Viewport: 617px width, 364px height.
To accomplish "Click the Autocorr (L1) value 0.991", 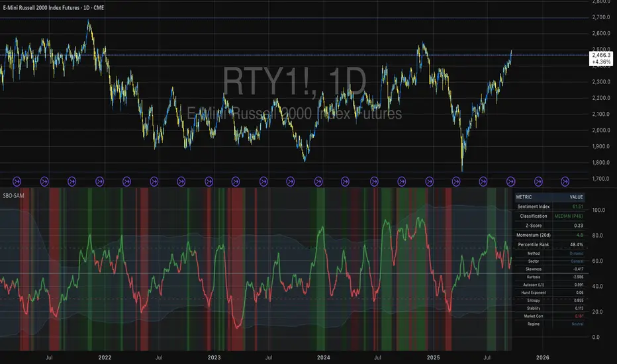I will pyautogui.click(x=579, y=285).
